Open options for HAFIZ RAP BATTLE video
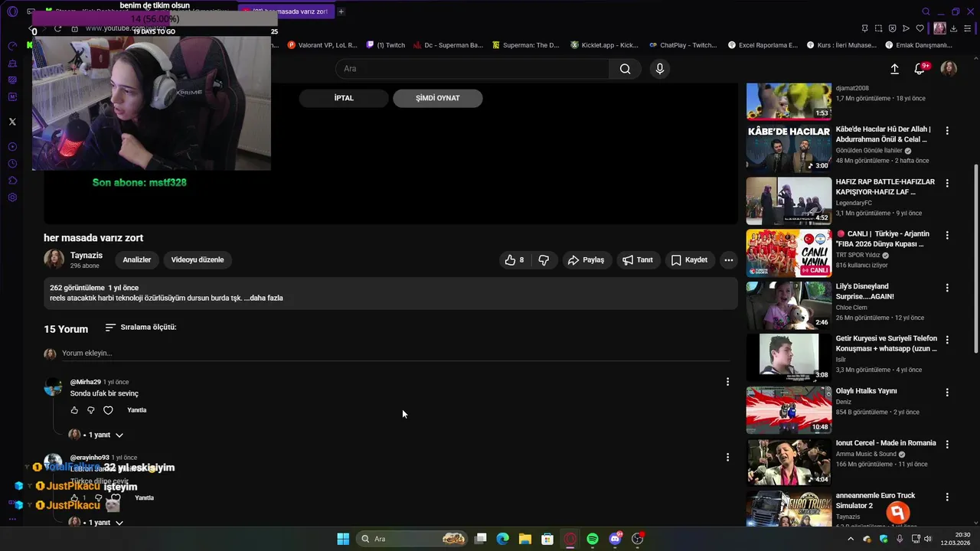Screen dimensions: 980x551 pyautogui.click(x=947, y=184)
